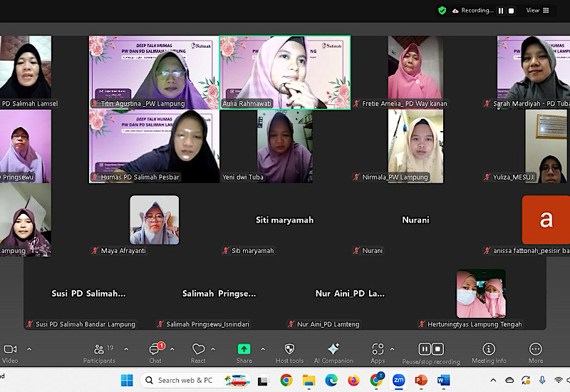Screen dimensions: 570x392
Task: Open Meeting info
Action: click(489, 354)
